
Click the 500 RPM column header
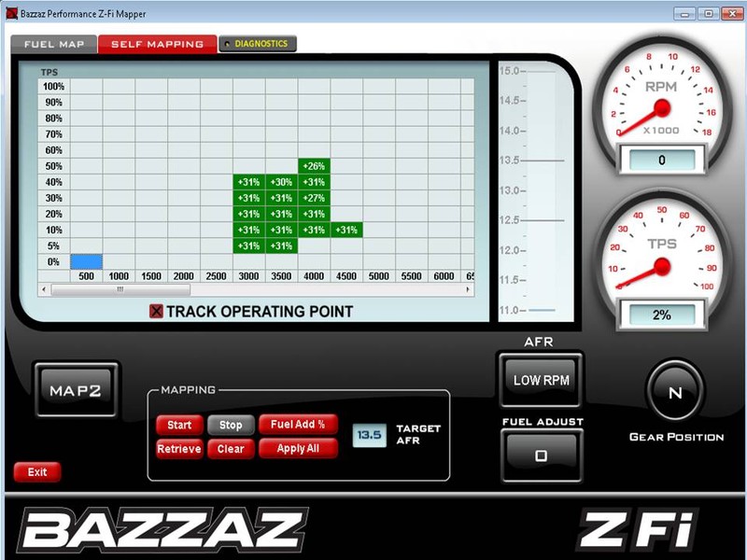(x=86, y=276)
